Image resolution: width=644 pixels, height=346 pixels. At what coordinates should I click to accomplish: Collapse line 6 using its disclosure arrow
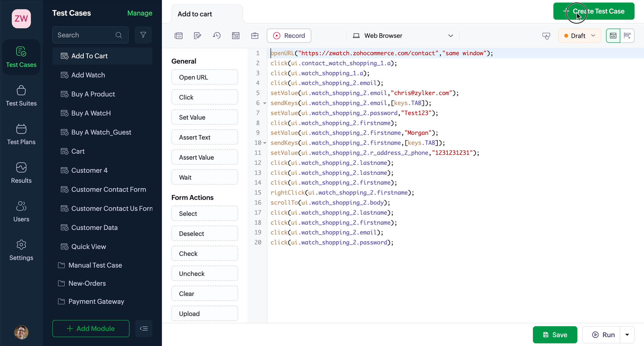coord(264,103)
